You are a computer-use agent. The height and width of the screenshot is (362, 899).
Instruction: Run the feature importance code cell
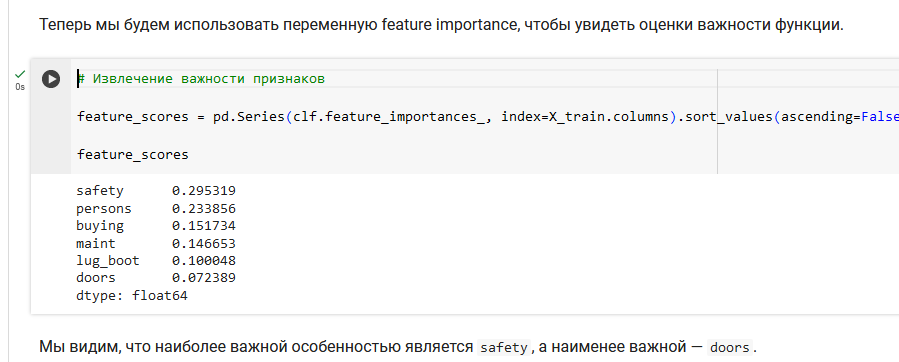[51, 79]
